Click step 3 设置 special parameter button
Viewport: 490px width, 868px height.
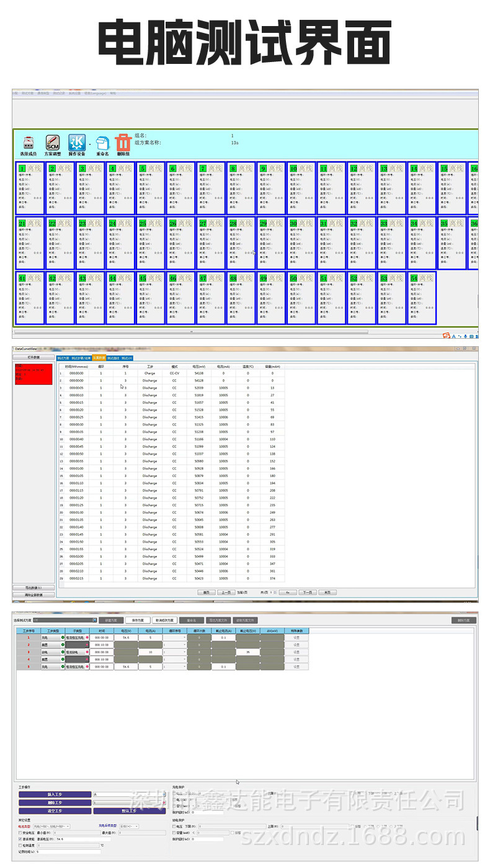pyautogui.click(x=296, y=652)
